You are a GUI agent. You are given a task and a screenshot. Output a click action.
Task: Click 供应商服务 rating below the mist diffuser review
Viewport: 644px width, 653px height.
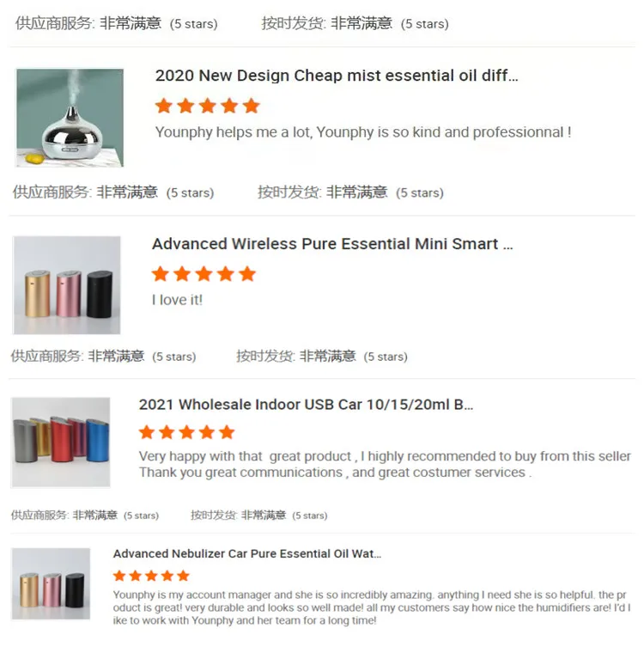point(113,192)
